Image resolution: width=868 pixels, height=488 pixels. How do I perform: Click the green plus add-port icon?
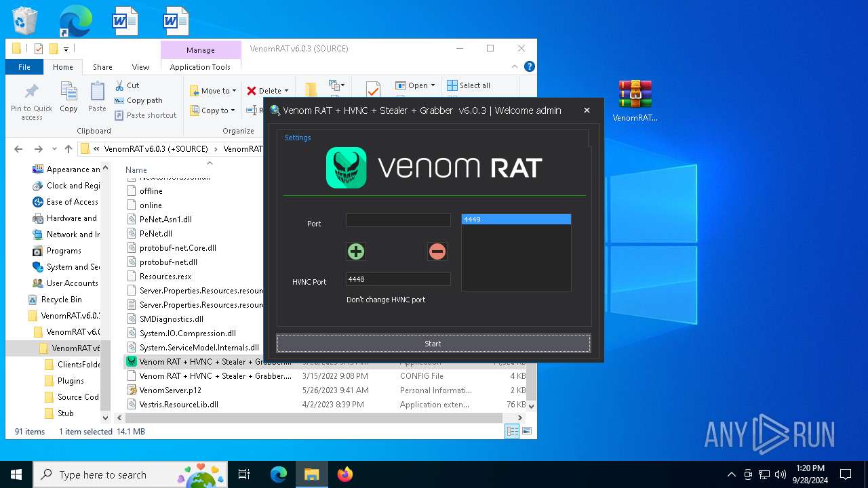coord(355,251)
